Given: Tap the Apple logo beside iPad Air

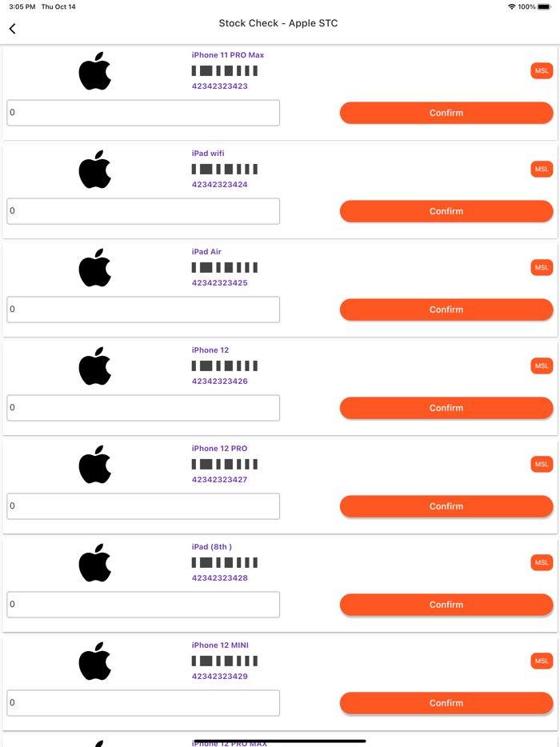Looking at the screenshot, I should (x=95, y=267).
